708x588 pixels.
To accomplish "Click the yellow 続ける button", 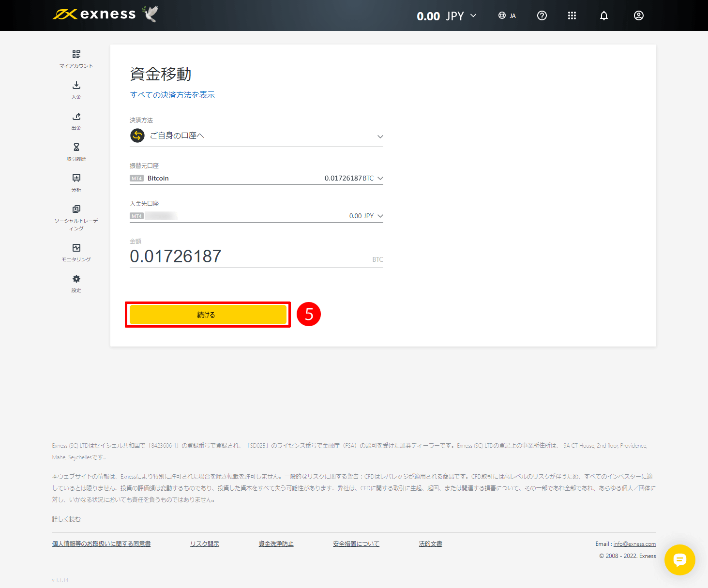I will pyautogui.click(x=207, y=314).
